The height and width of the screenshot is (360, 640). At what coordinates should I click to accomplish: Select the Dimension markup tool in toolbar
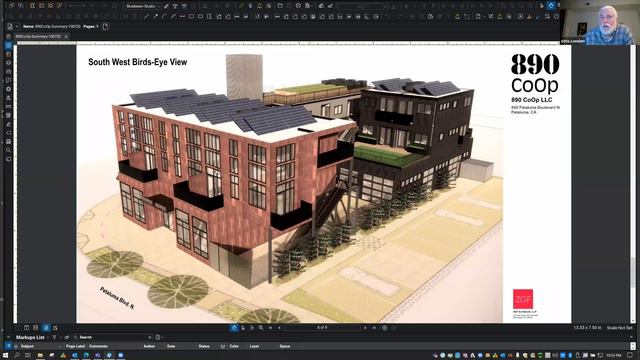pos(182,17)
